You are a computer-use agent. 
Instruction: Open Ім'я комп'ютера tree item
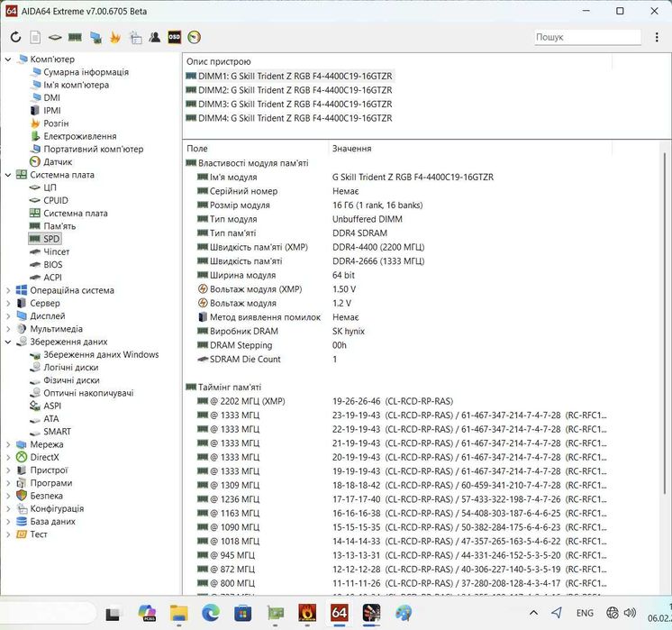pos(70,85)
